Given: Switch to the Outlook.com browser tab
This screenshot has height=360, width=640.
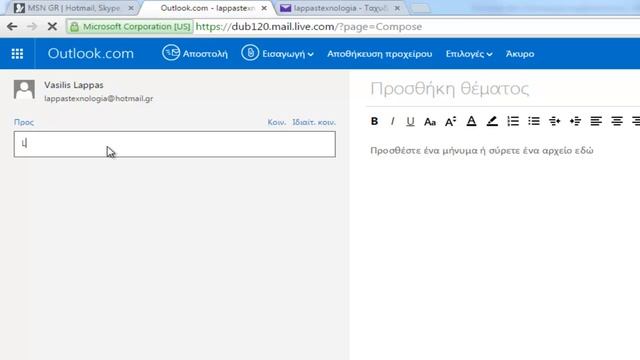Looking at the screenshot, I should point(207,8).
